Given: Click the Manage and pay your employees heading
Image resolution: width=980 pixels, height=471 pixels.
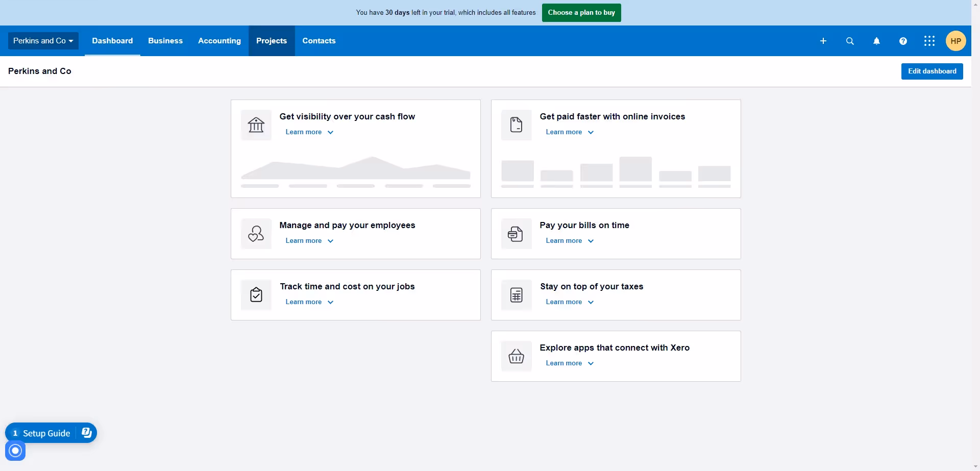Looking at the screenshot, I should click(347, 225).
